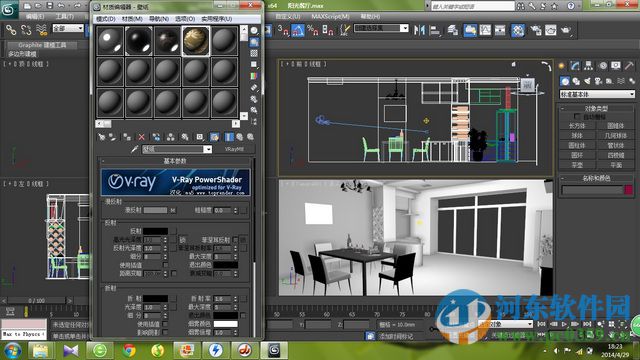Select Lights category in Create panel
This screenshot has height=360, width=640.
(587, 81)
